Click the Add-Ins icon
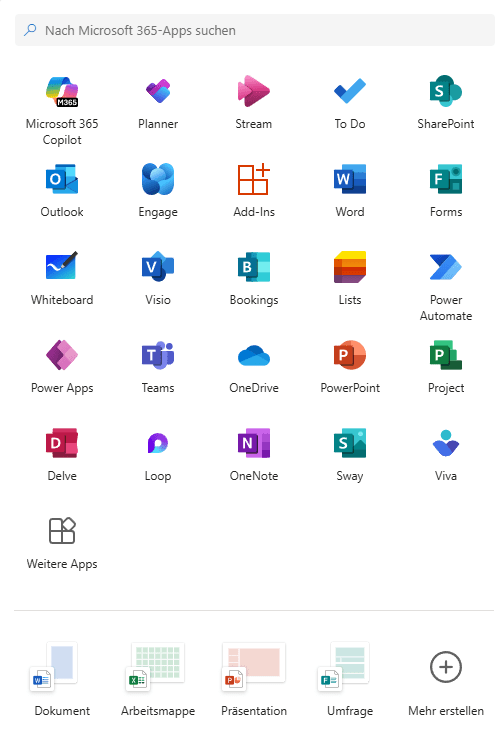 pyautogui.click(x=254, y=179)
